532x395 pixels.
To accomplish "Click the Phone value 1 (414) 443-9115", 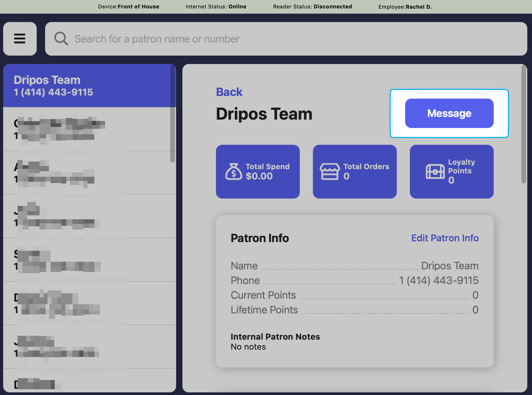I will pyautogui.click(x=439, y=280).
